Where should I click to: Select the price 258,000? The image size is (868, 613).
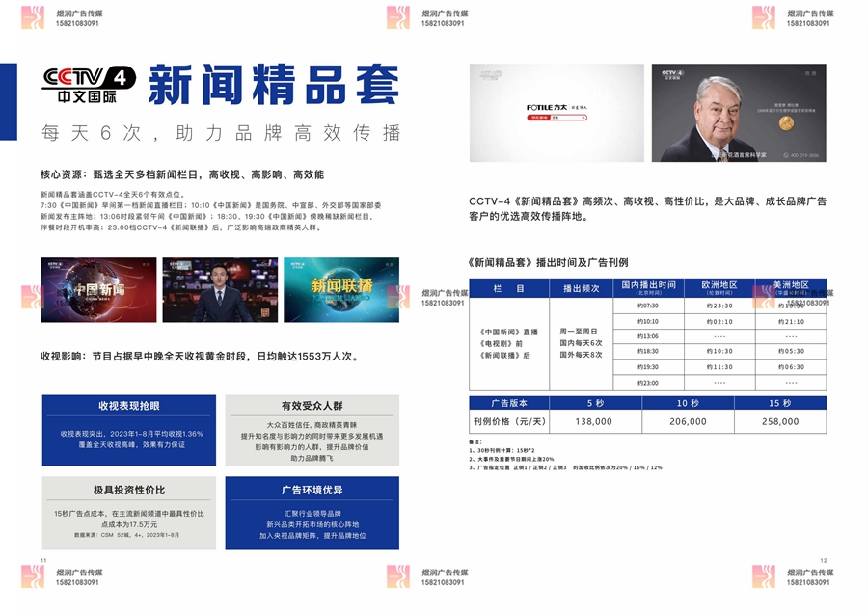(780, 421)
